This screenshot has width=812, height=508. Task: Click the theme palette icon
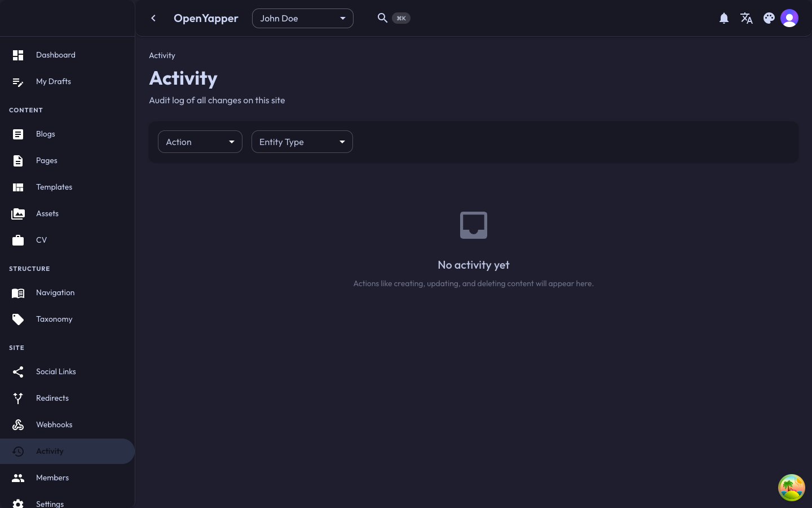click(x=769, y=18)
